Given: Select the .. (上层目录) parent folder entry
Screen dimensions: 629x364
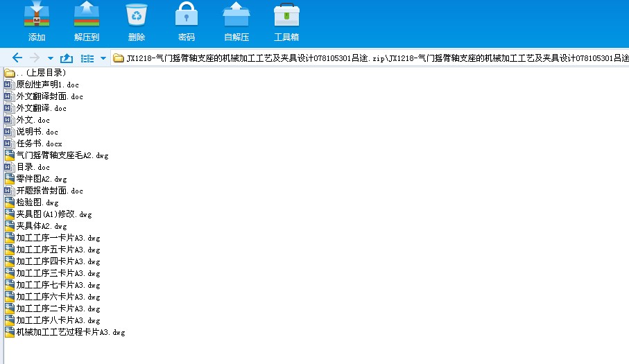Looking at the screenshot, I should click(35, 73).
